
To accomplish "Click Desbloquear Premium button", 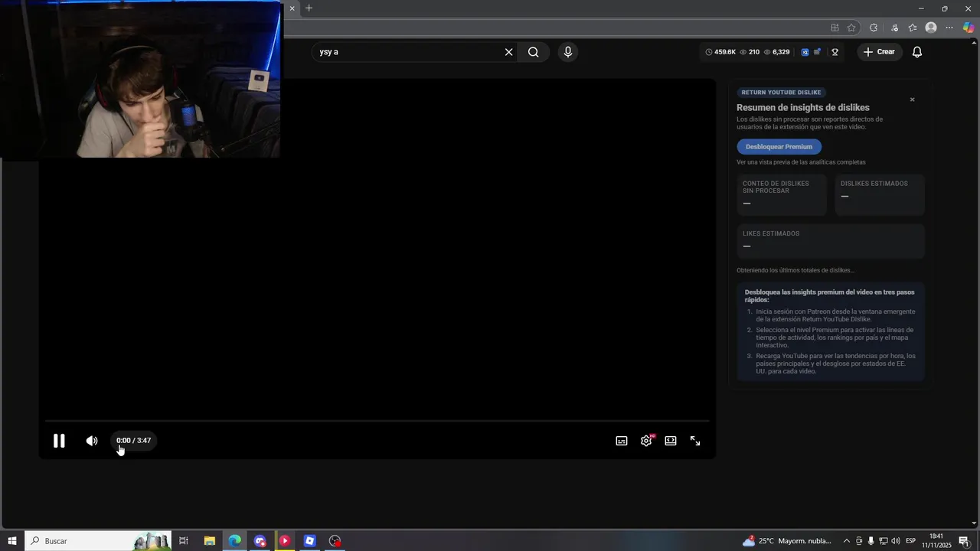I will 779,146.
